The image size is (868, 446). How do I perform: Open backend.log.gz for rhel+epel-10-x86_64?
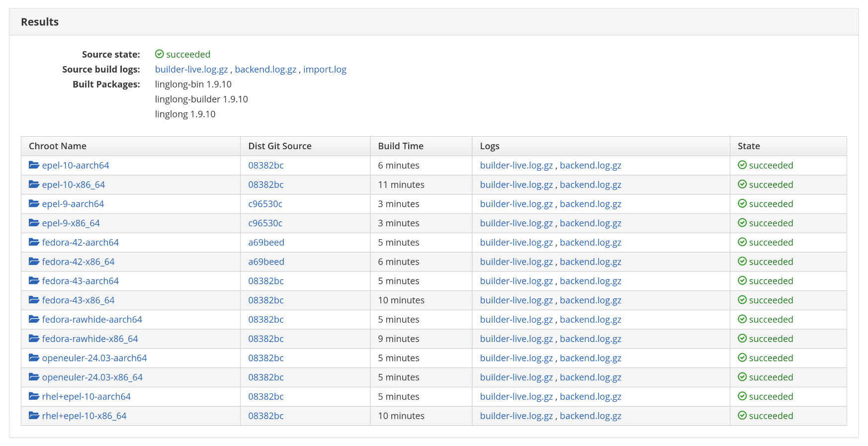click(591, 416)
